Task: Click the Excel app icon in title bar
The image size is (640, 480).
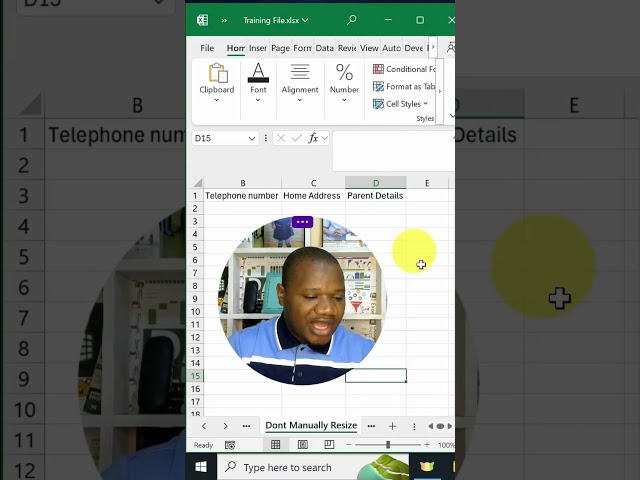Action: pos(202,20)
